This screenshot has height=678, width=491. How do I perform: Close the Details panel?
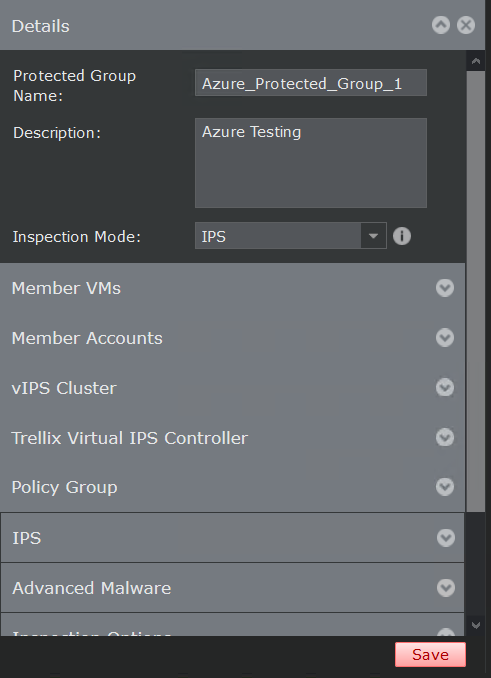(466, 25)
